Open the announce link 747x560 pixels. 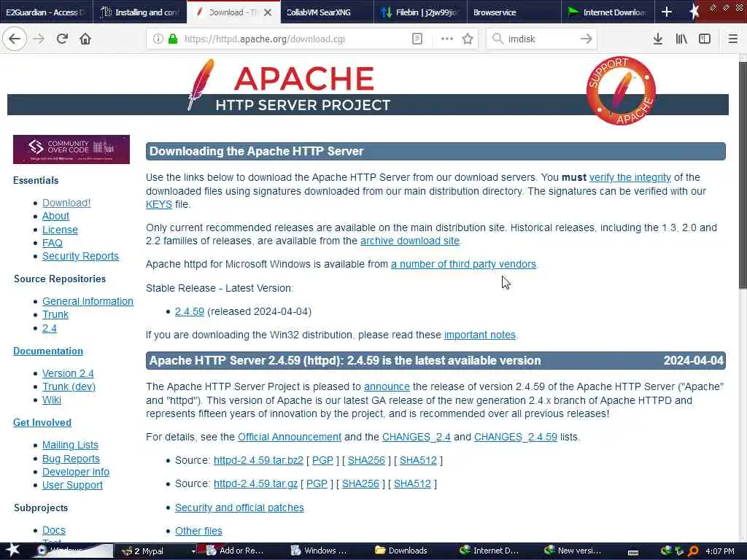387,386
